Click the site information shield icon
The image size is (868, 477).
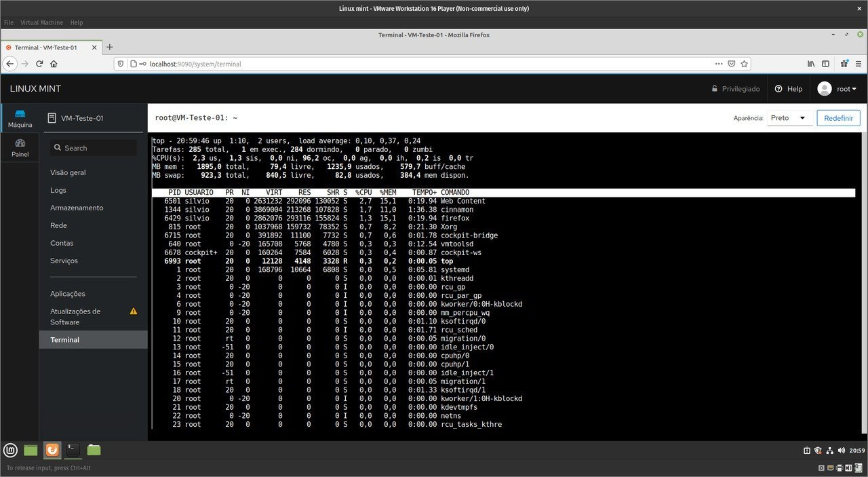click(121, 64)
